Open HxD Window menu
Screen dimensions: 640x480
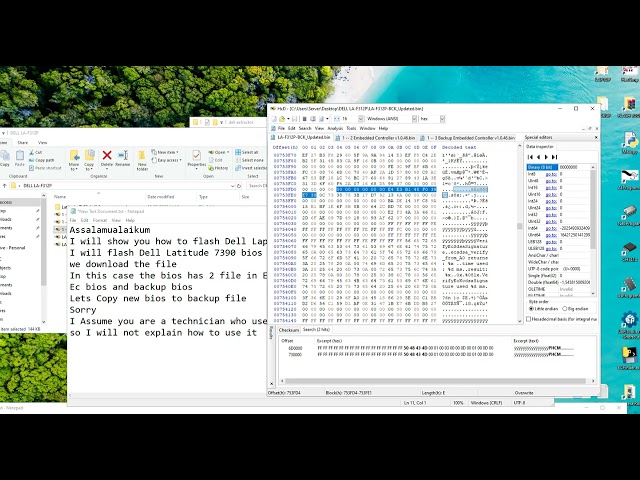coord(367,128)
